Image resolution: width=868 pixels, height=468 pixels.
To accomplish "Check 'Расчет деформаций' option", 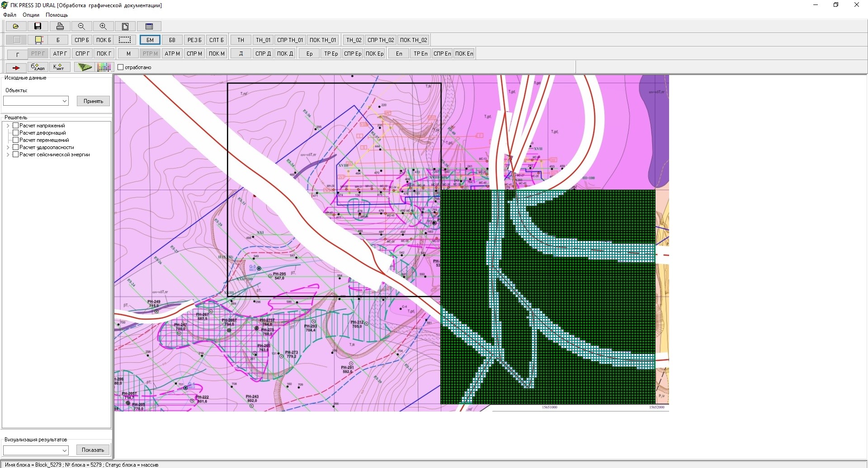I will (15, 133).
